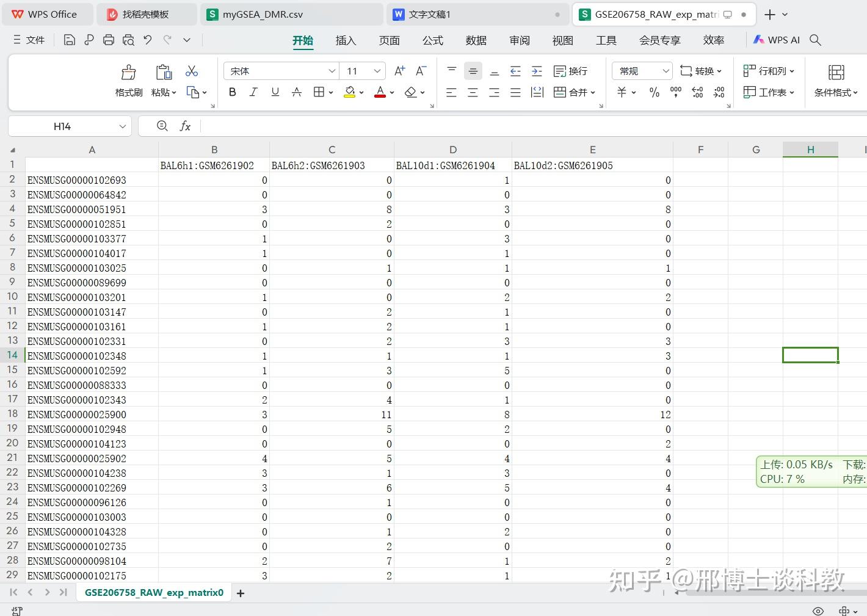This screenshot has width=867, height=616.
Task: Click the Name Box showing H14
Action: 63,126
